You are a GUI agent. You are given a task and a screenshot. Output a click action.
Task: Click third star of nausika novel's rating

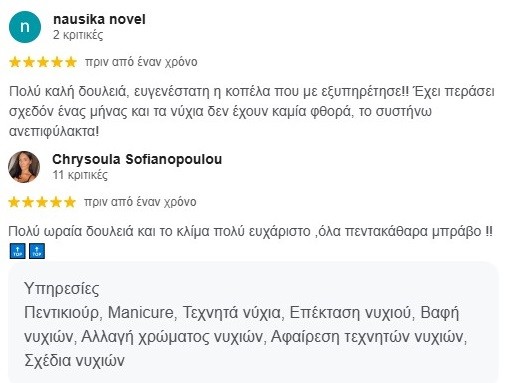click(x=43, y=62)
